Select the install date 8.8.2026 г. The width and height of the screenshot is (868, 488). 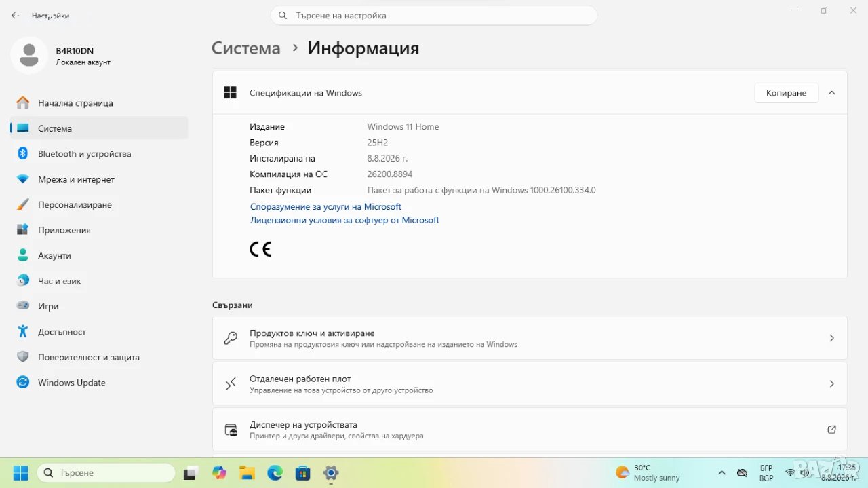(x=387, y=159)
